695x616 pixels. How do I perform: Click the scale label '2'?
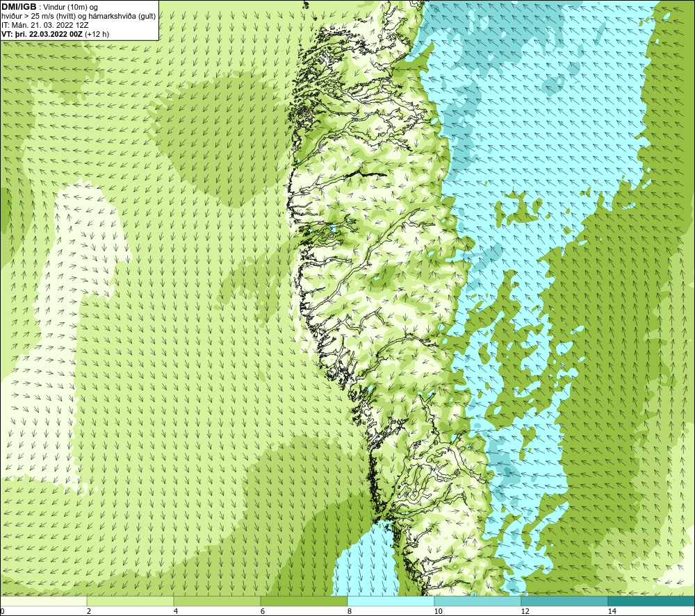pos(89,612)
